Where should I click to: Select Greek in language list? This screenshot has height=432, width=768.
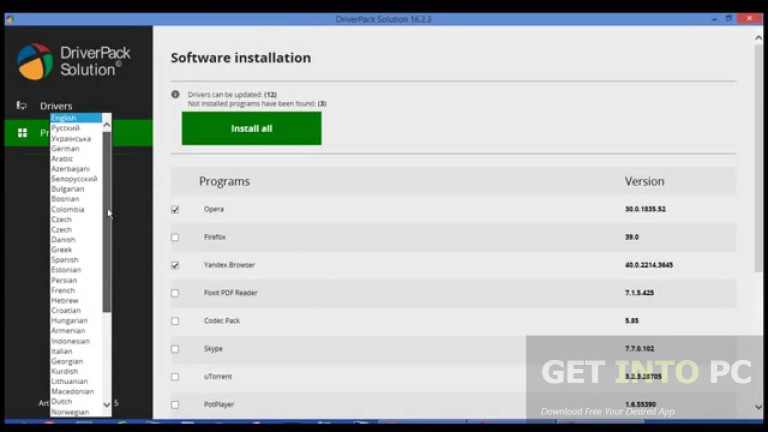pyautogui.click(x=62, y=249)
